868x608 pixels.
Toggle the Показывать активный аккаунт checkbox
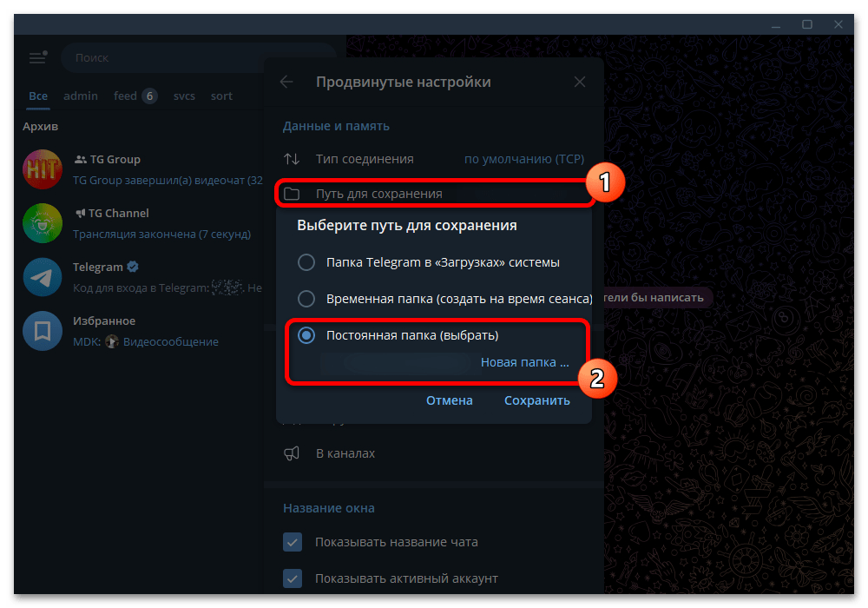coord(293,578)
